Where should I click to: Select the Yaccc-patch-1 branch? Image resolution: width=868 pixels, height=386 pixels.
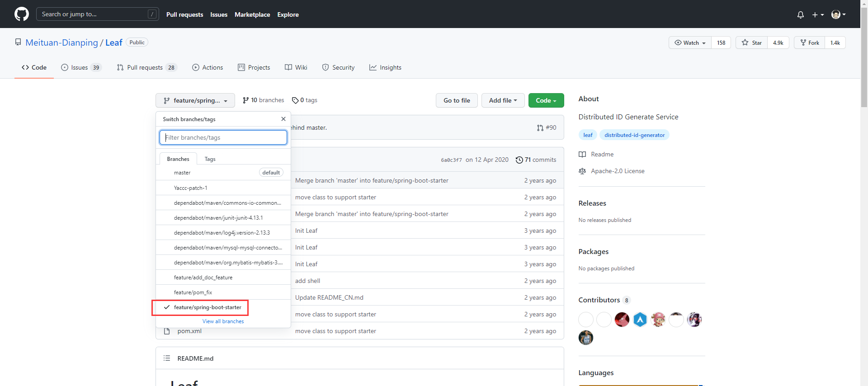pyautogui.click(x=223, y=188)
